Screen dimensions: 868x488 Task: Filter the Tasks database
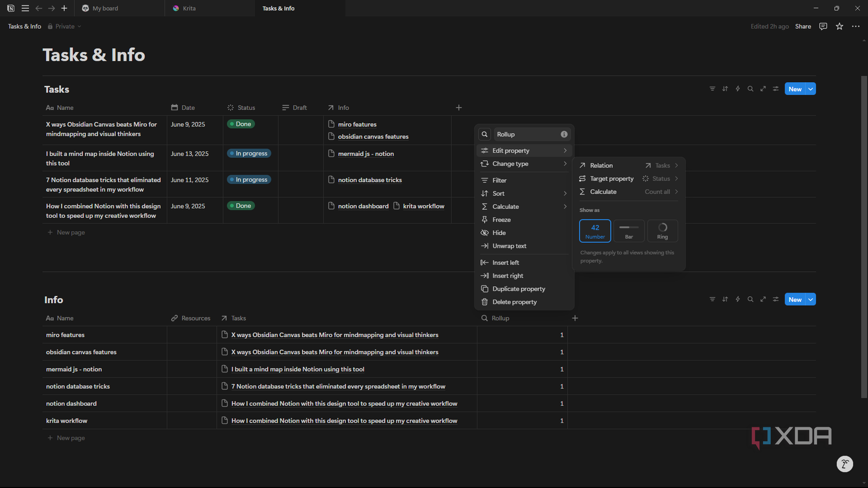pos(712,89)
